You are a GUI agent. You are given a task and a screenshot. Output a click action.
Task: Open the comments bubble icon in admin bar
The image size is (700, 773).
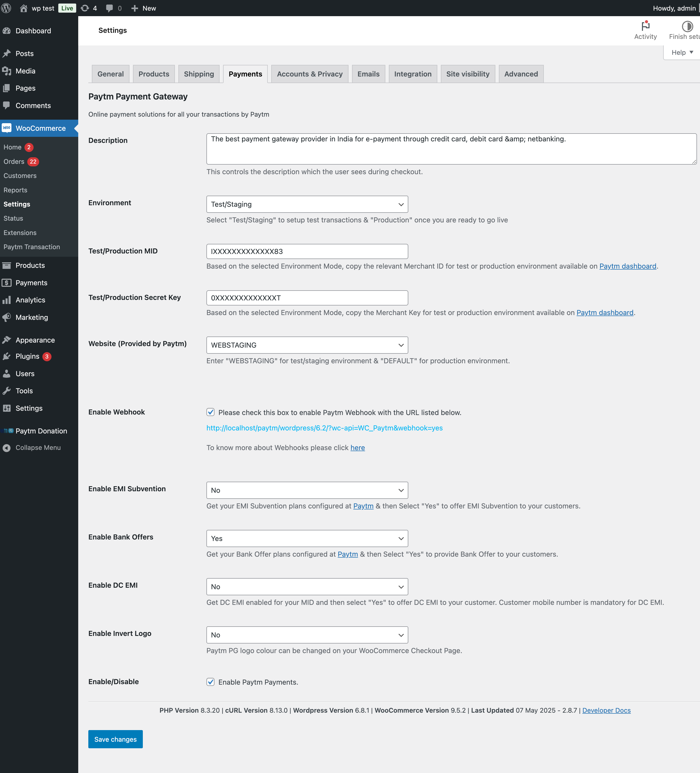[x=109, y=8]
